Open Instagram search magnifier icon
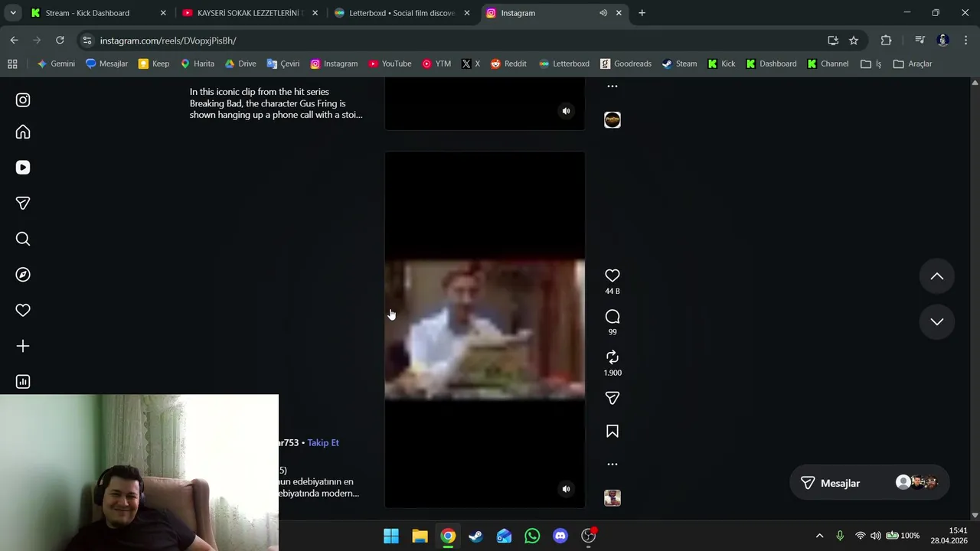The image size is (980, 551). (x=23, y=239)
